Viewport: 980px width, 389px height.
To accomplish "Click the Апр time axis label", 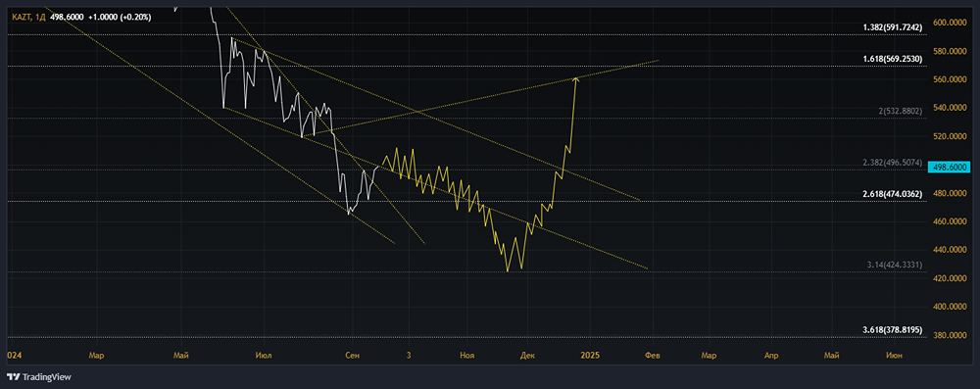I will point(772,356).
